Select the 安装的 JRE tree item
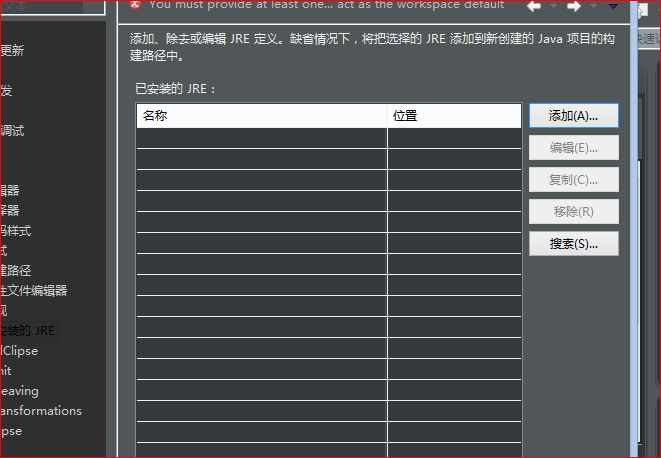The image size is (661, 458). click(x=28, y=331)
